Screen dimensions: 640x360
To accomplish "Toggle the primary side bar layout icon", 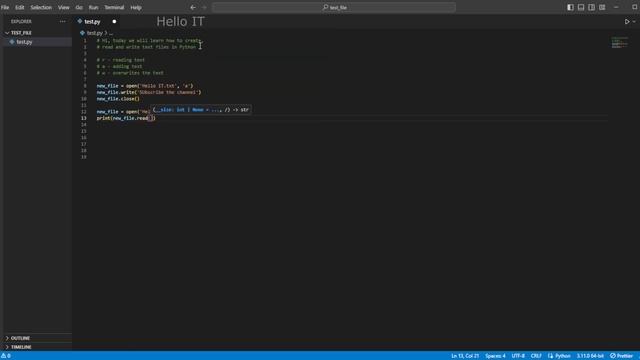I will coord(570,7).
